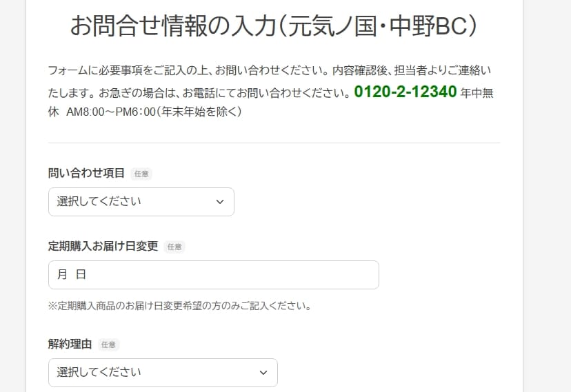The height and width of the screenshot is (392, 571).
Task: Click the 解約理由 field label
Action: coord(70,344)
